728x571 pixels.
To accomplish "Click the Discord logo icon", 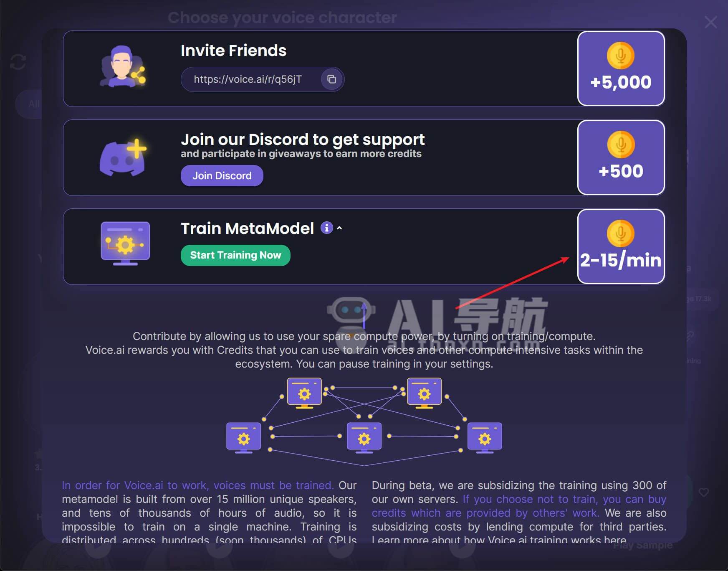I will point(123,157).
